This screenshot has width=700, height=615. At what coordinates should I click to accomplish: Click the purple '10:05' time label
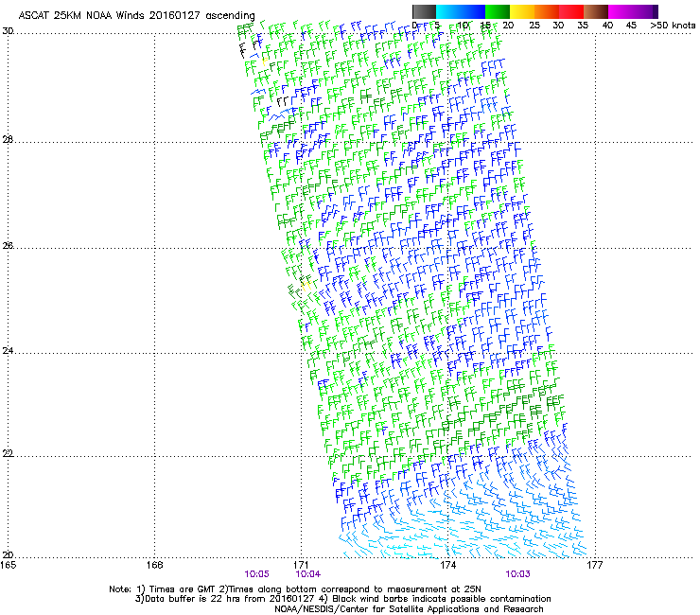tap(256, 574)
